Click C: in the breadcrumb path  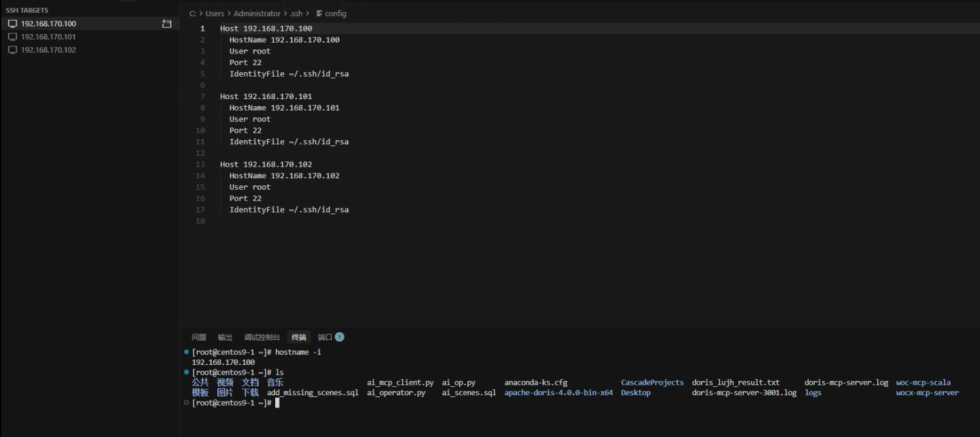(x=193, y=14)
